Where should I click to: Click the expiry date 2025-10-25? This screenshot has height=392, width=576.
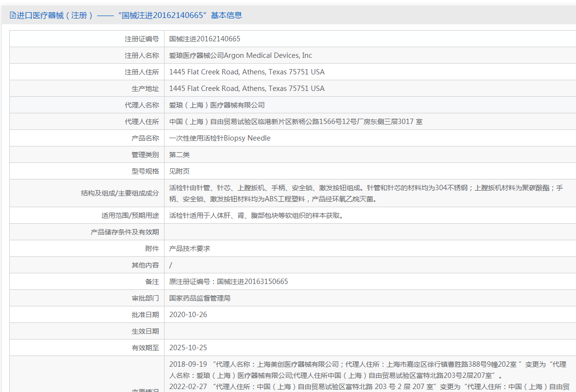[x=188, y=348]
